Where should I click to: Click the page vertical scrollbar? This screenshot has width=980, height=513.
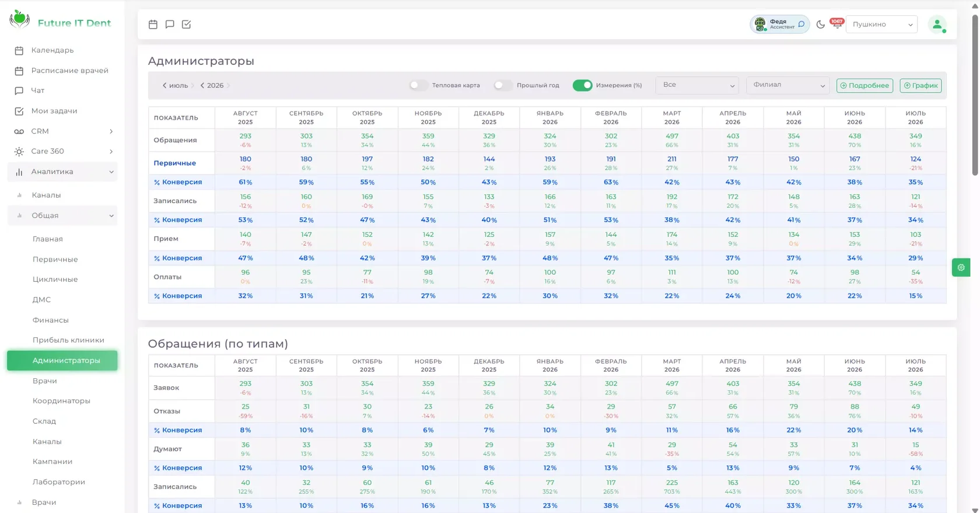pos(975,93)
